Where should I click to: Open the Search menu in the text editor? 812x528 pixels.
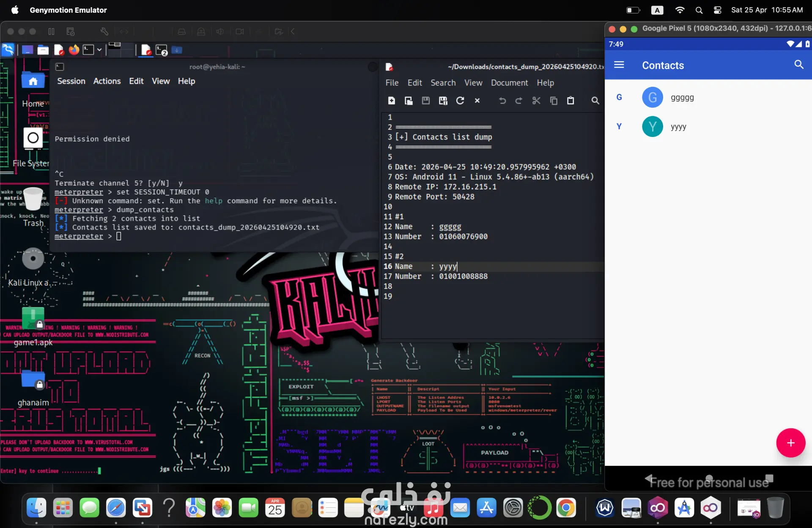coord(443,83)
